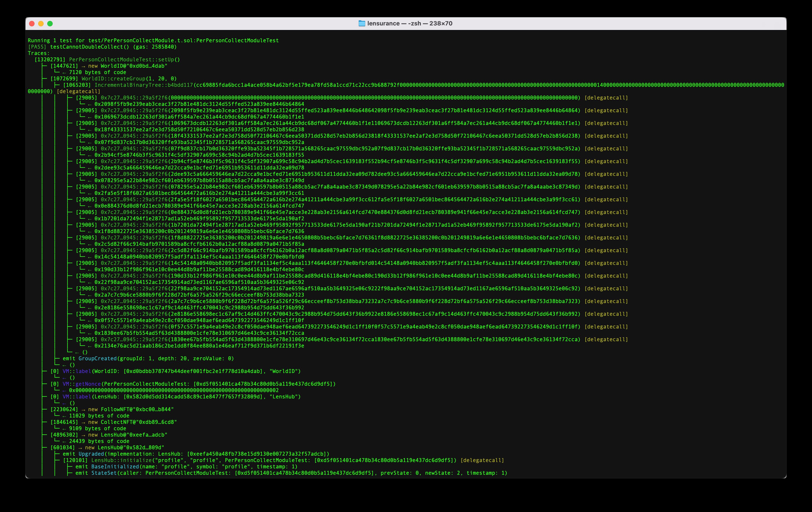Click return value "0x2c5d82f66c914bafb9701589ba8cfcfb…"

(x=199, y=244)
